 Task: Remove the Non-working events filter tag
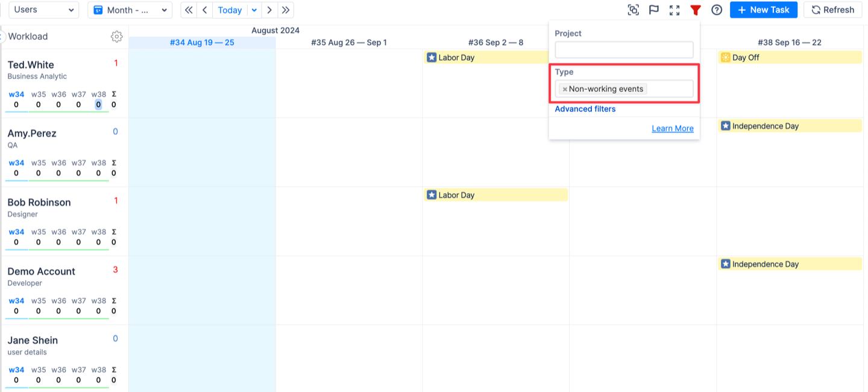(x=565, y=89)
